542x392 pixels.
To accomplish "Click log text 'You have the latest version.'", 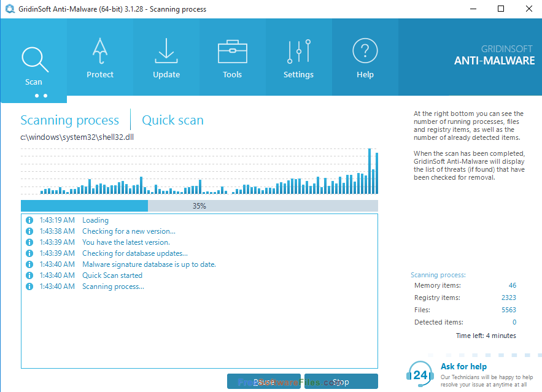I will click(126, 242).
